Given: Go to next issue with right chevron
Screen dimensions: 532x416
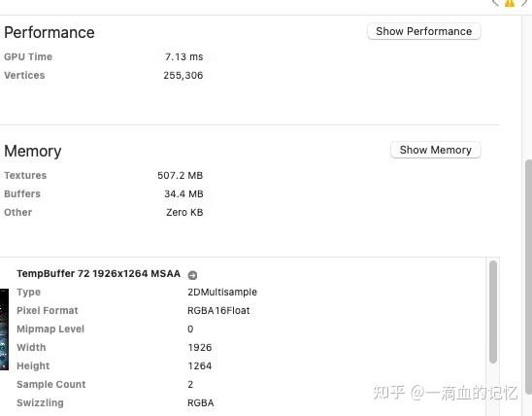Looking at the screenshot, I should (x=524, y=3).
